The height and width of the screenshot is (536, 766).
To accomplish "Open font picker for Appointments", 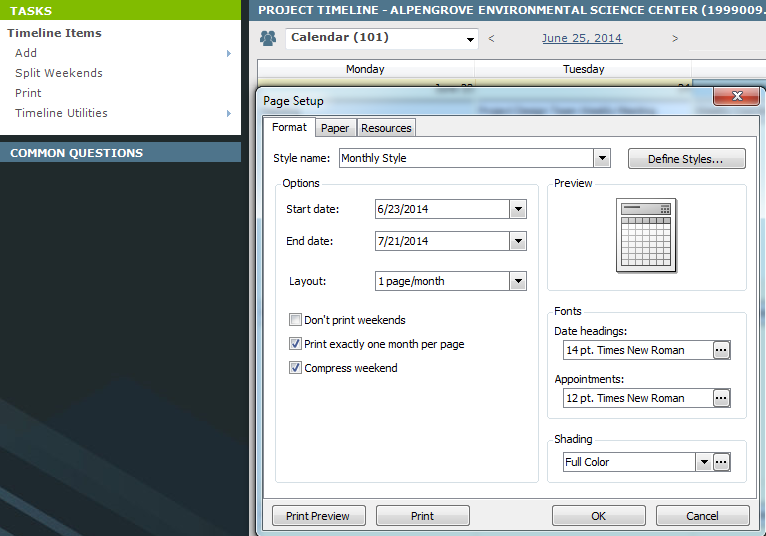I will pos(721,398).
